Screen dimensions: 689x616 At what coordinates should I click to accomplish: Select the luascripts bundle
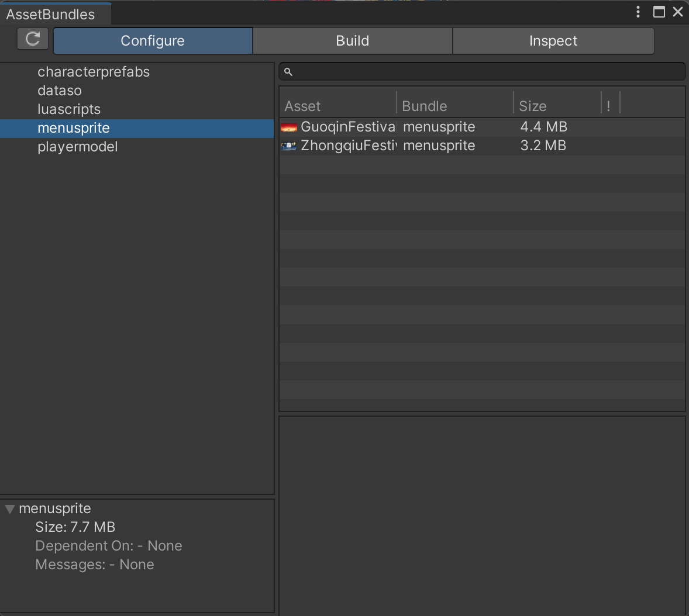pos(137,109)
